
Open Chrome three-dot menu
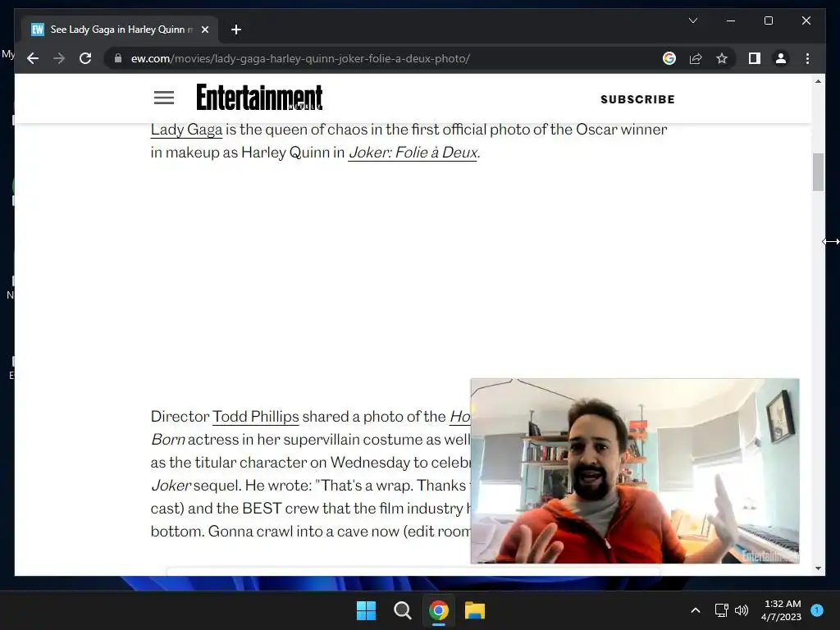pyautogui.click(x=807, y=58)
